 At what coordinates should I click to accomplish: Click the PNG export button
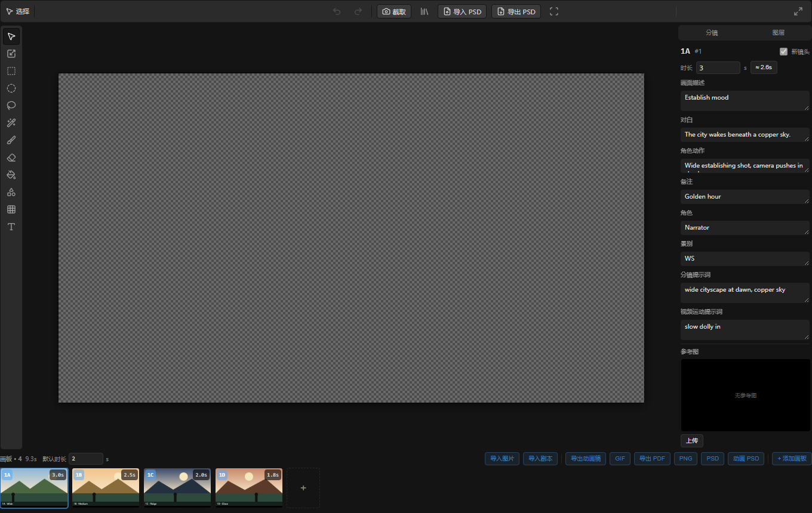(686, 459)
